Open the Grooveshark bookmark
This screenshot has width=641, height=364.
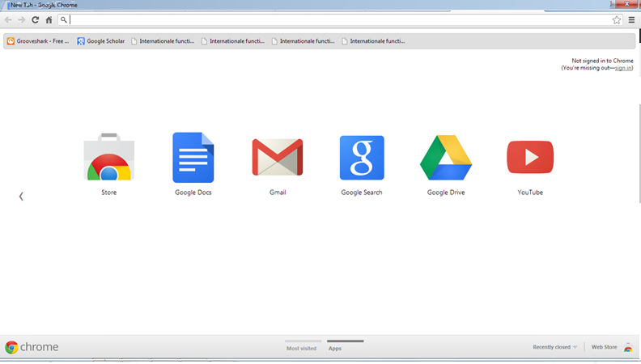(x=38, y=41)
